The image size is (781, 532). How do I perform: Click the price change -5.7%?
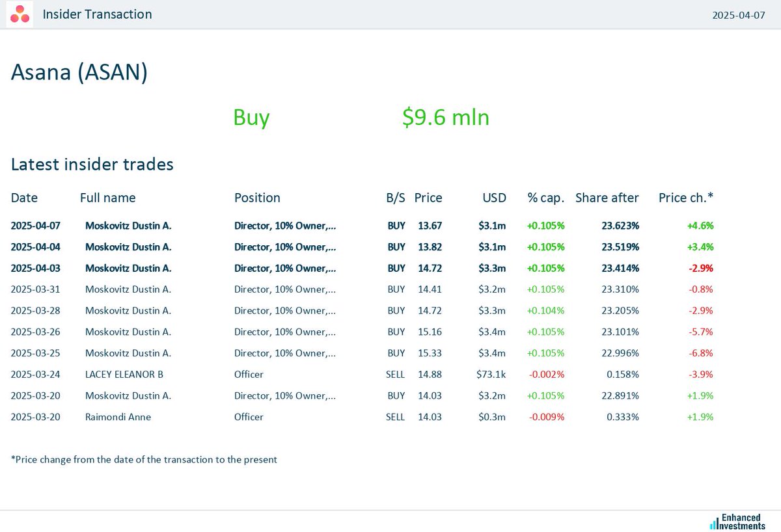coord(701,332)
